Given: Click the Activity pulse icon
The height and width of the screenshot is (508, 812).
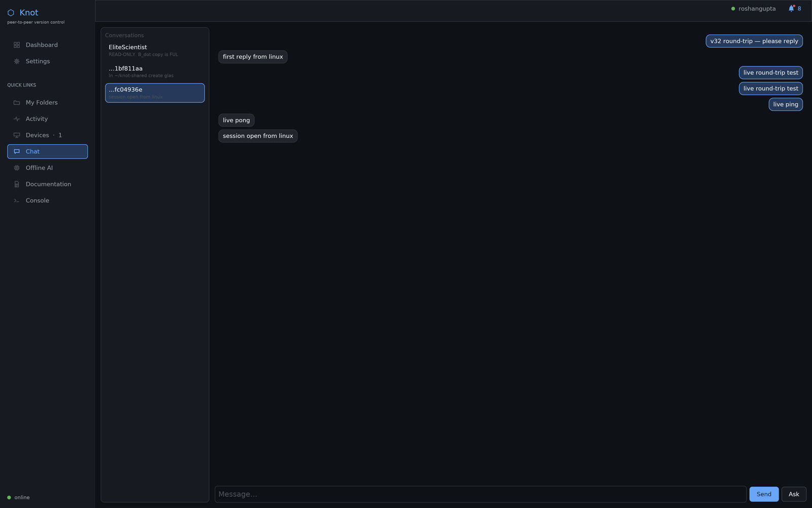Looking at the screenshot, I should pyautogui.click(x=17, y=119).
